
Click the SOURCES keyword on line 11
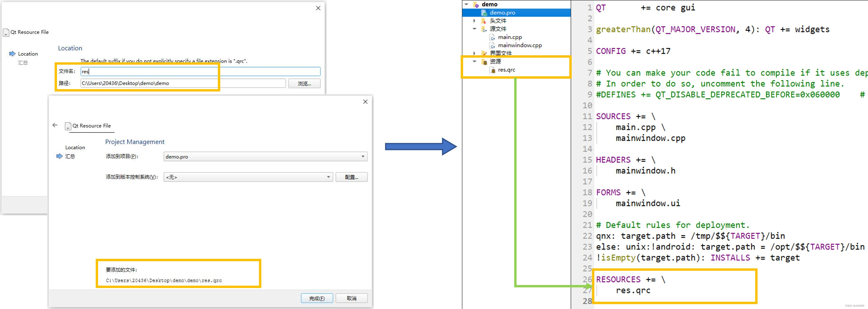pos(613,116)
